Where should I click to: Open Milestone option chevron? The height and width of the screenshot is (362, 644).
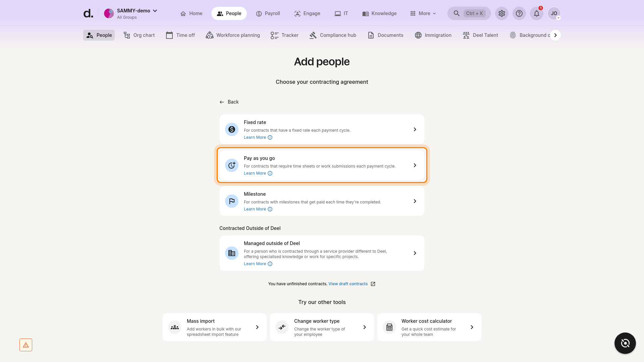point(415,201)
